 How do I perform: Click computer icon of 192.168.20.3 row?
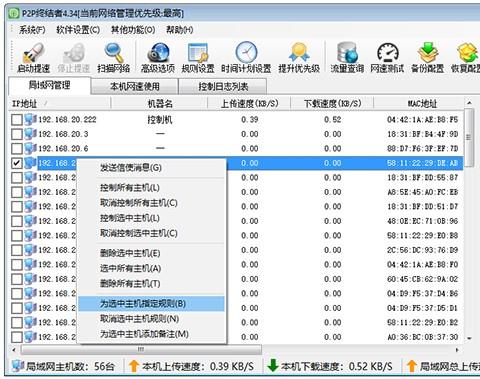point(30,134)
